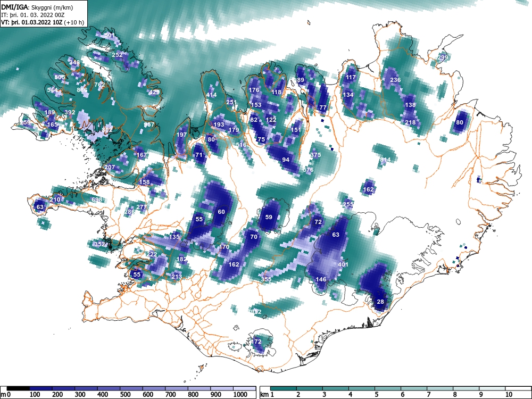
Task: Click the visibility value 277
Action: click(x=142, y=207)
